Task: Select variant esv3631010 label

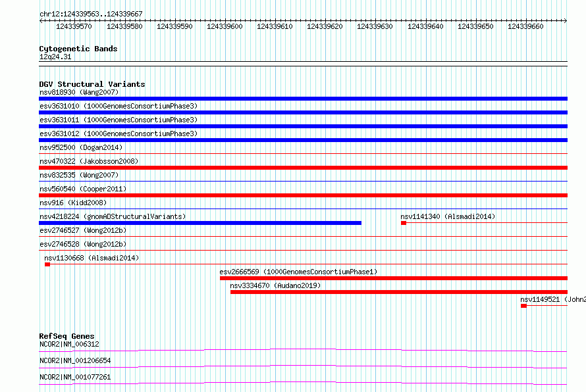Action: [119, 106]
